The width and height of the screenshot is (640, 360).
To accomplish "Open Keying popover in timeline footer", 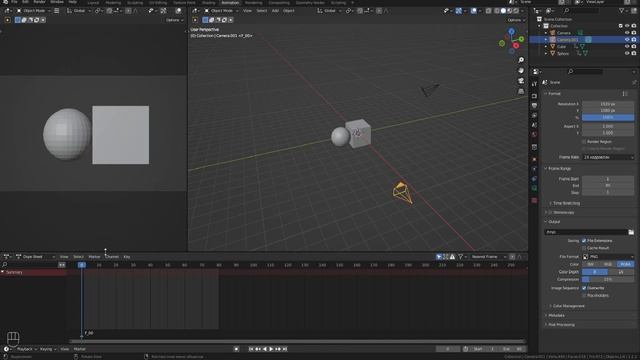I will click(48, 349).
